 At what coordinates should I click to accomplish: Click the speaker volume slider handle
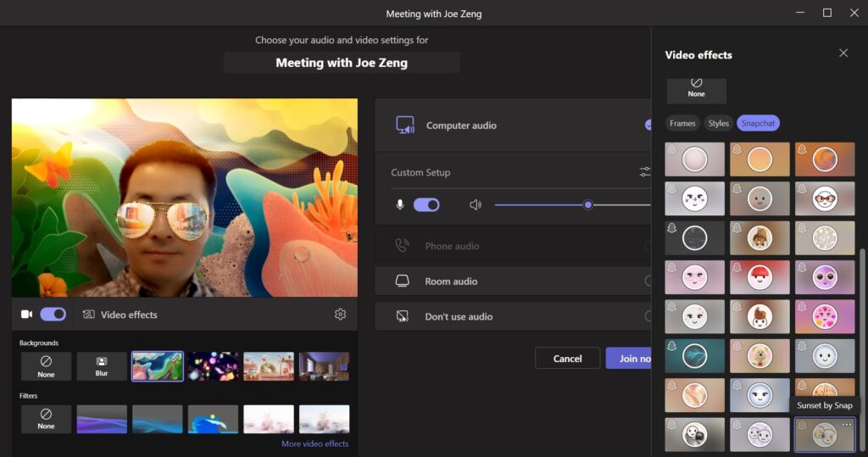tap(587, 204)
